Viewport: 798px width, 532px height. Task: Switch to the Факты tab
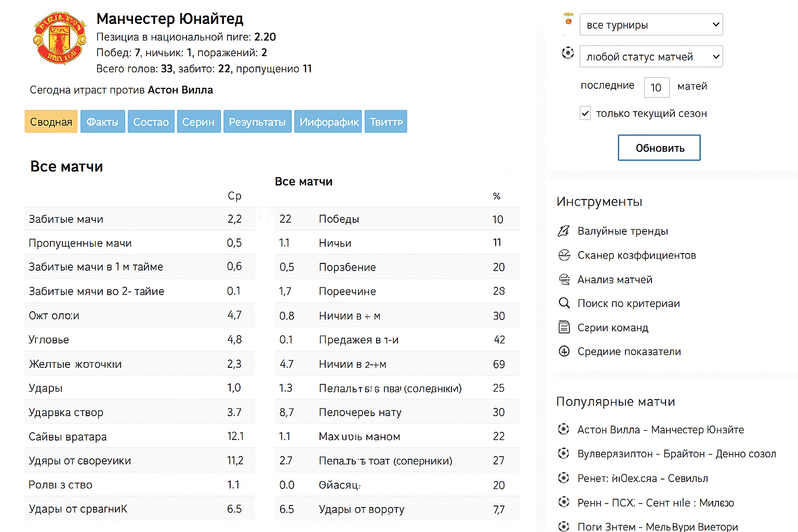(x=102, y=122)
